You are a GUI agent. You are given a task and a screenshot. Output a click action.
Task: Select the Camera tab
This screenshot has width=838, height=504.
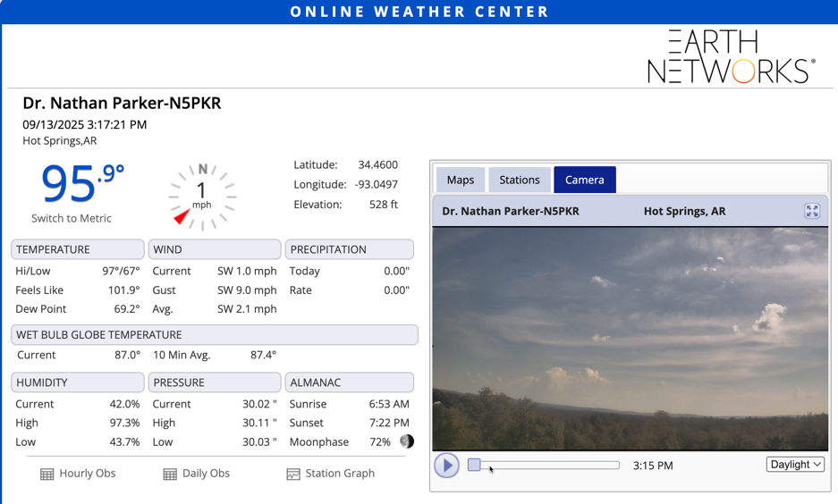[x=584, y=180]
